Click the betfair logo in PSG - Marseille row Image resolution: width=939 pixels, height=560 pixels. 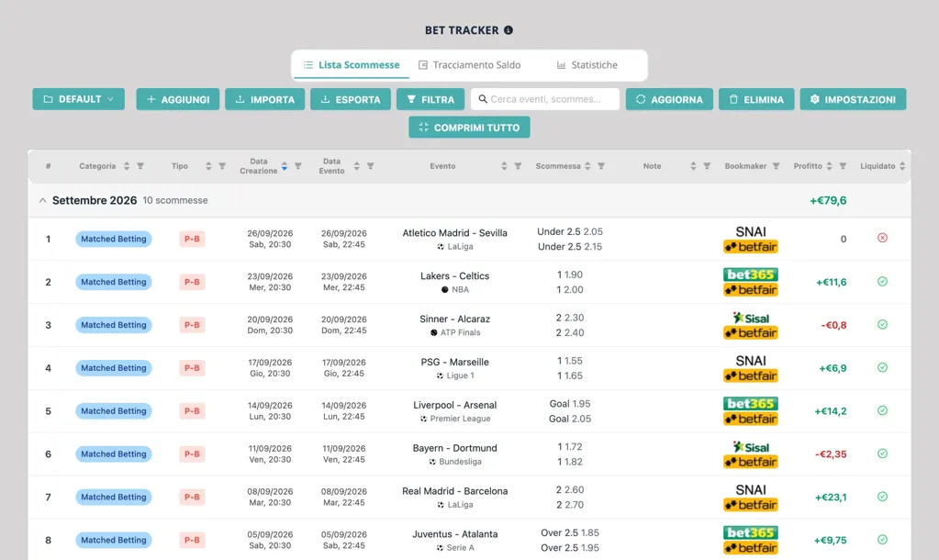(751, 375)
